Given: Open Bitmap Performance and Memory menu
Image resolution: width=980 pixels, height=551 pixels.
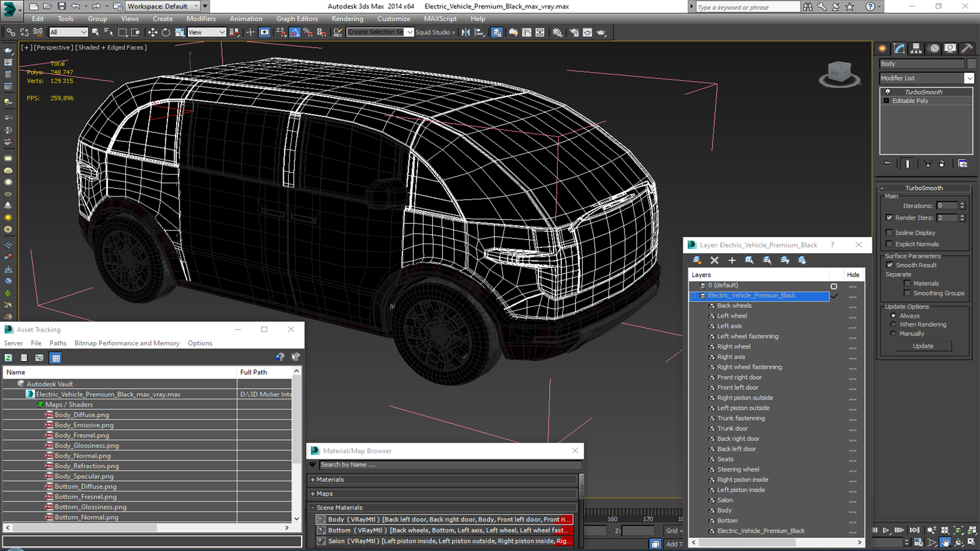Looking at the screenshot, I should pos(127,343).
